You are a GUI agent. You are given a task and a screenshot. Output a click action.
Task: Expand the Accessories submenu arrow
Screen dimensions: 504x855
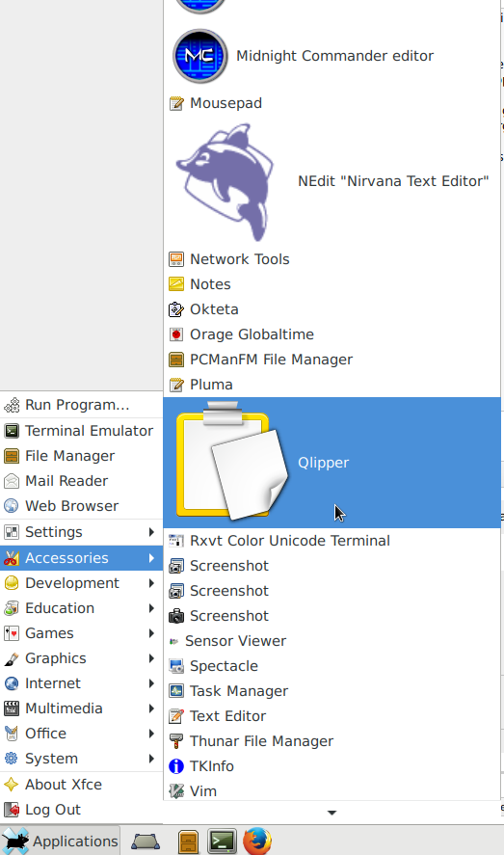pyautogui.click(x=151, y=558)
